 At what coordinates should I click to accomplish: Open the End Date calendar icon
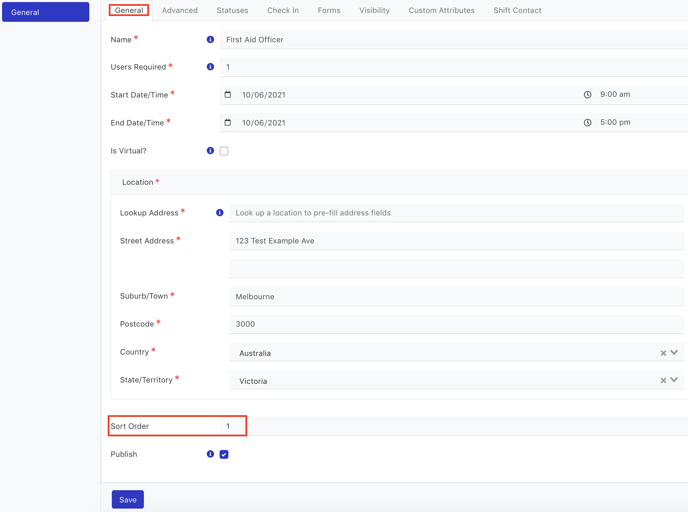228,122
